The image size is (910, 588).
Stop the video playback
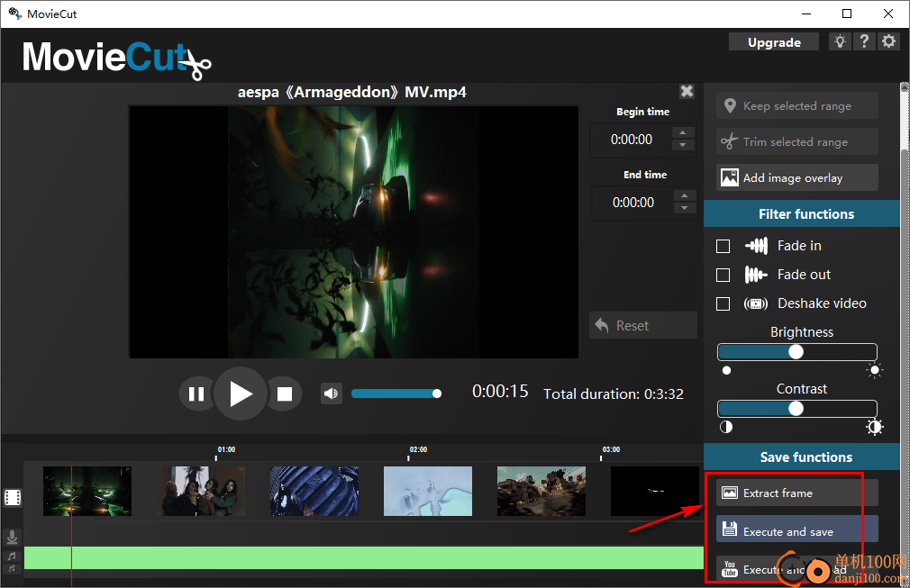click(x=285, y=394)
